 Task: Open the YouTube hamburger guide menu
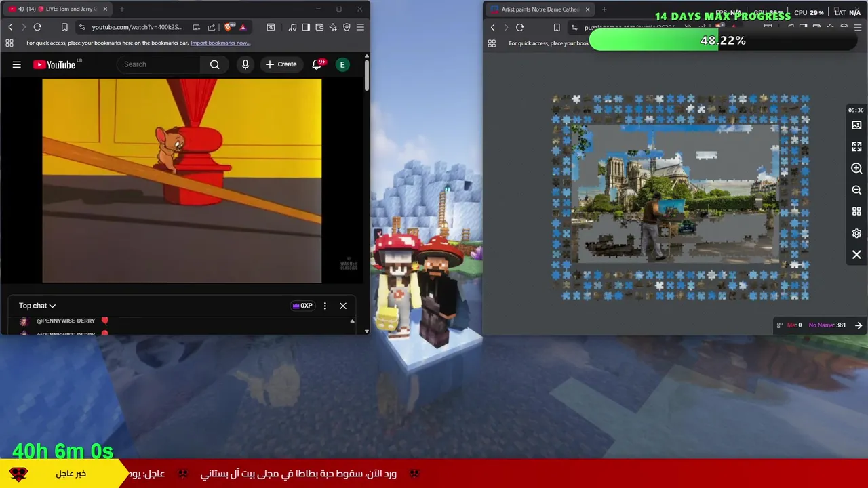click(17, 64)
